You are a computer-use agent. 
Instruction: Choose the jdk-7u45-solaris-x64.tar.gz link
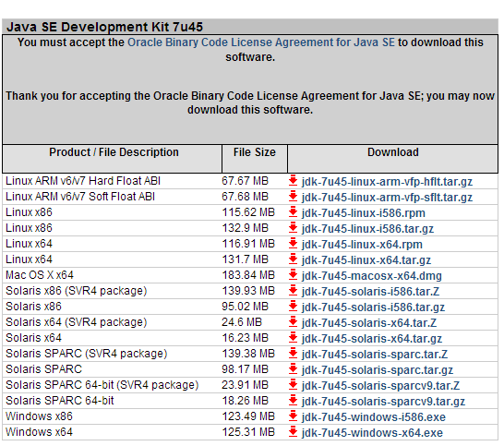tap(372, 339)
